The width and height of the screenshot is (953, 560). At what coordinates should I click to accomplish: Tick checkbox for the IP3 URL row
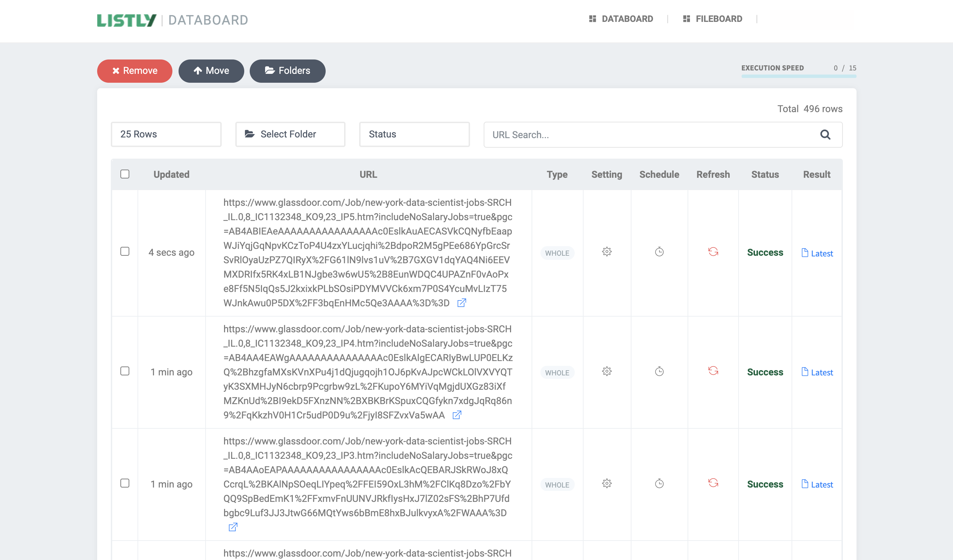[x=125, y=484]
